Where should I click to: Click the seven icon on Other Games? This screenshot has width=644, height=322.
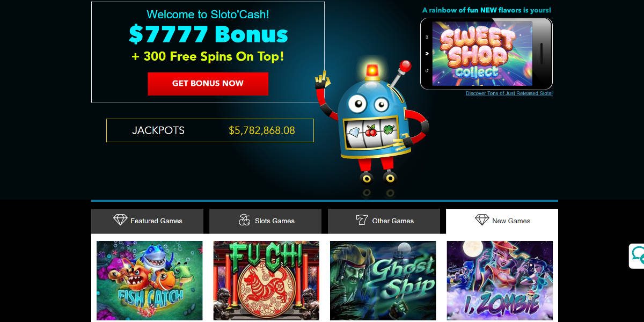pyautogui.click(x=362, y=220)
